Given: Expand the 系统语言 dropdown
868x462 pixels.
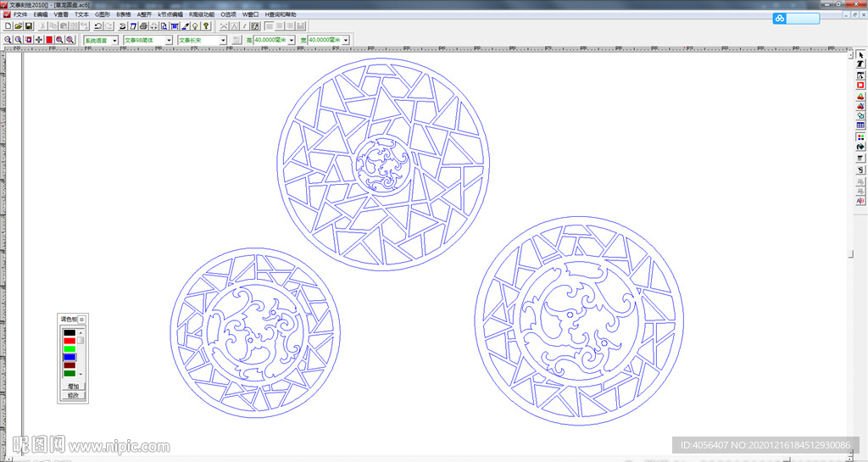Looking at the screenshot, I should click(114, 40).
